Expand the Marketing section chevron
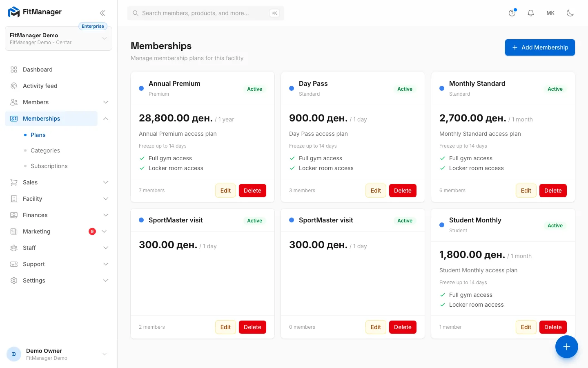588x368 pixels. (x=105, y=231)
